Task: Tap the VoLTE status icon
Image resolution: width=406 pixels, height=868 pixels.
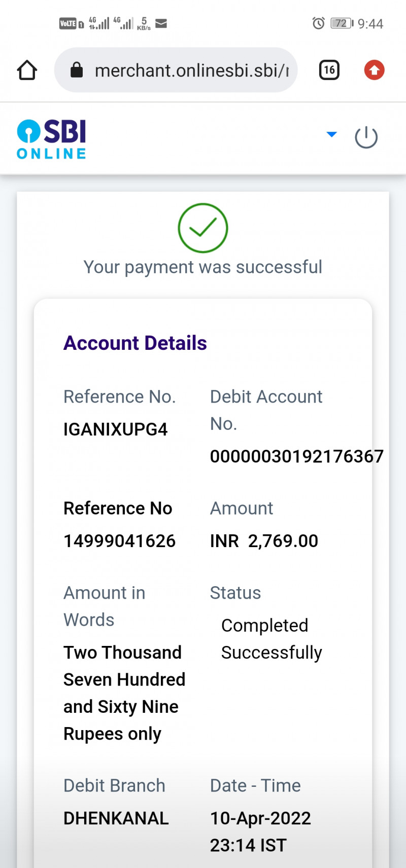Action: point(69,23)
